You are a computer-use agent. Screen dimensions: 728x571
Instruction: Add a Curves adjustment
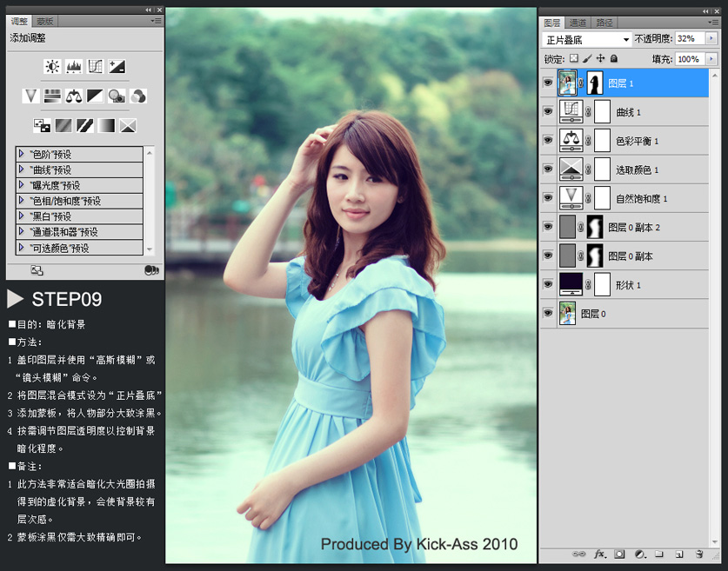click(x=95, y=67)
